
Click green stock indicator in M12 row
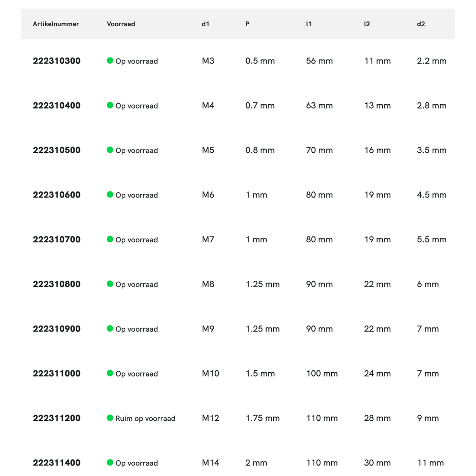(110, 418)
